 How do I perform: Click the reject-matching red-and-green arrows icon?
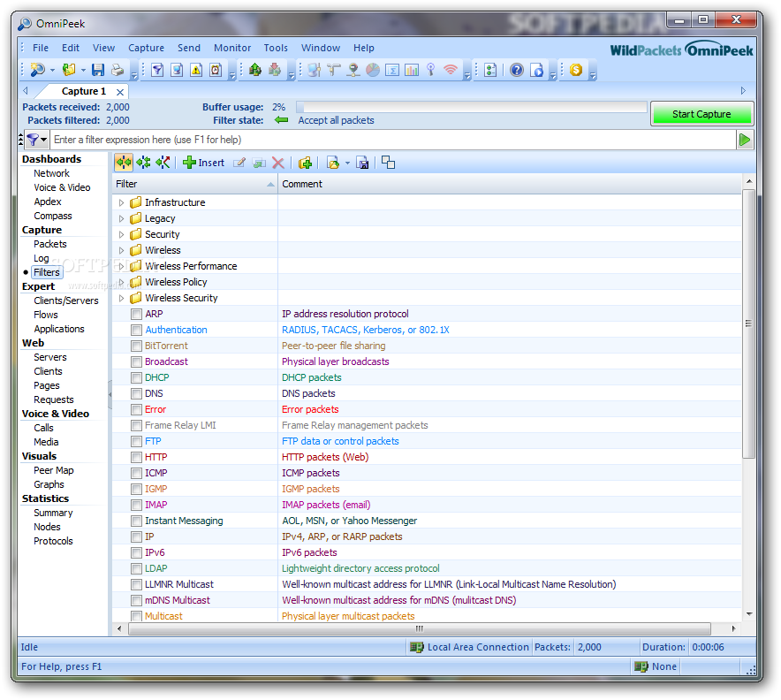[x=163, y=163]
